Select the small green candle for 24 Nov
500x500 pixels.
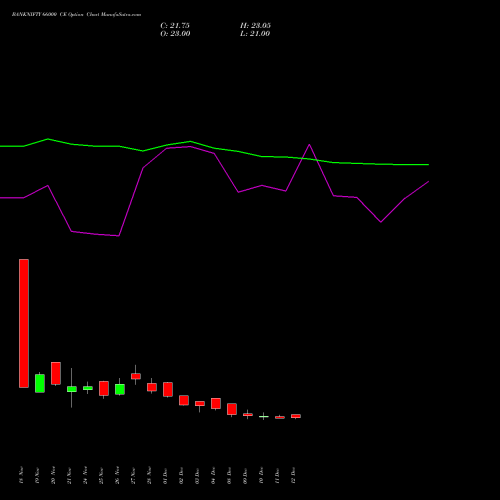88,388
